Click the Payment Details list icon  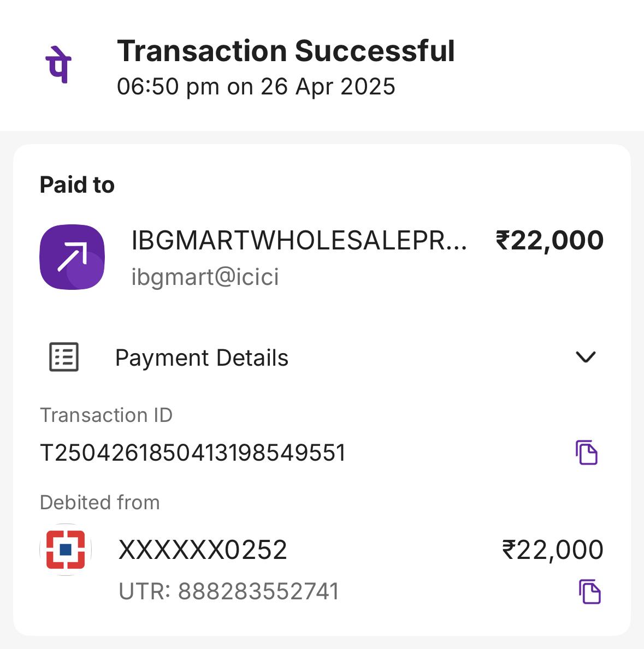(x=64, y=357)
